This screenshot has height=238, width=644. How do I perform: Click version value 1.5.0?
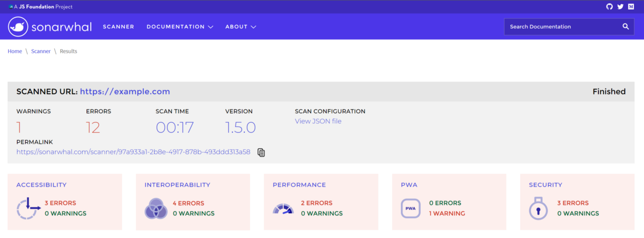tap(240, 128)
